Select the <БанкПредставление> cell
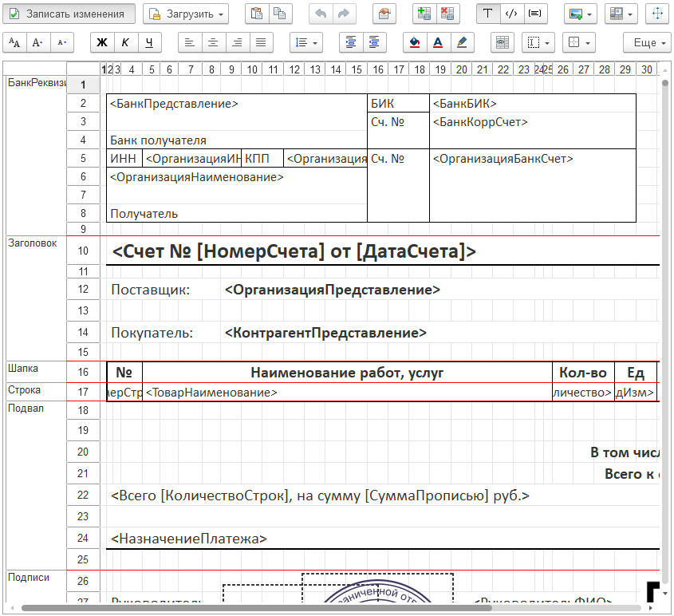The image size is (674, 616). [237, 104]
